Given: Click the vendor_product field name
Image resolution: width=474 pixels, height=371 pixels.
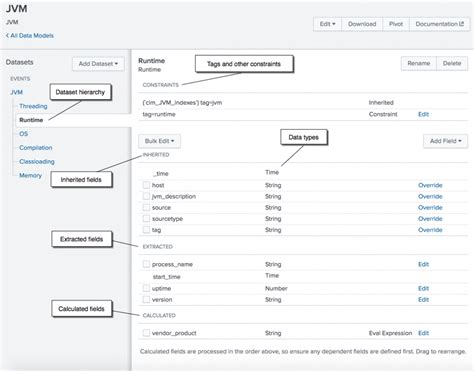Looking at the screenshot, I should (174, 333).
